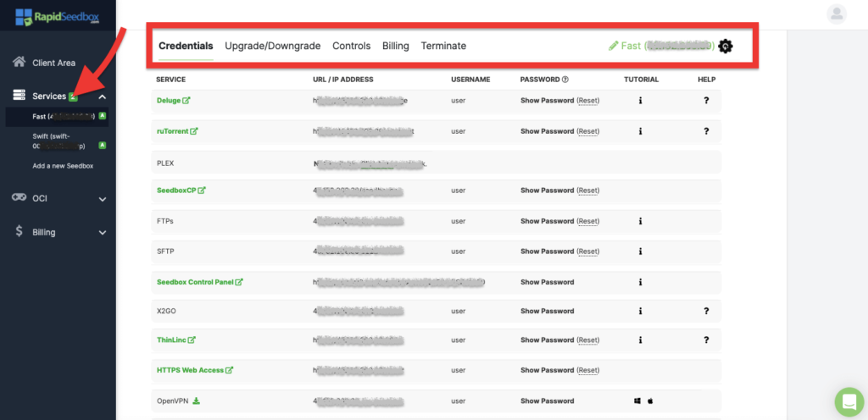The height and width of the screenshot is (420, 868).
Task: Open the X2GO tutorial info icon
Action: pyautogui.click(x=641, y=311)
